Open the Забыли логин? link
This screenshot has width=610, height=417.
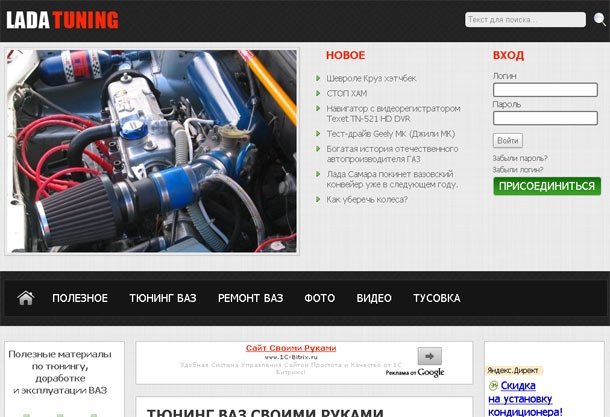click(518, 170)
